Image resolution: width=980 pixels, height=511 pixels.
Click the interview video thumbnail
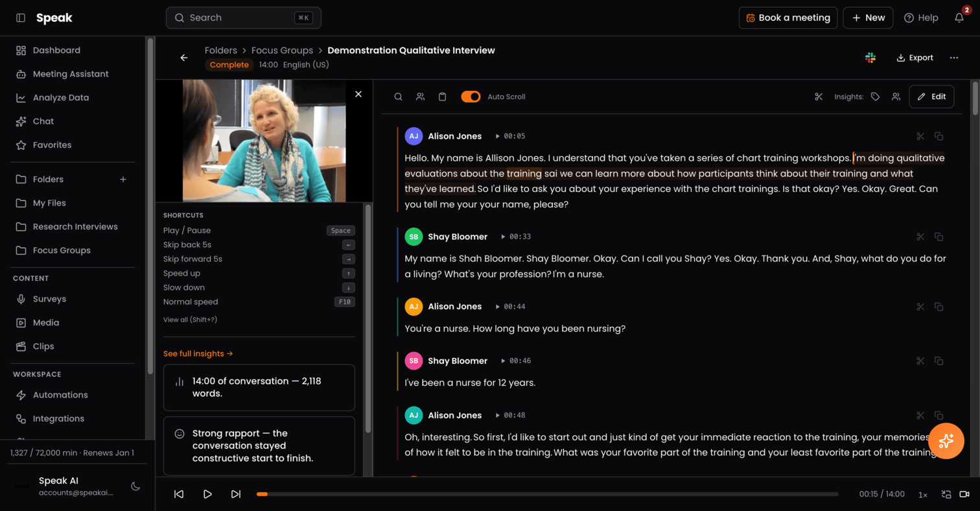[x=264, y=141]
